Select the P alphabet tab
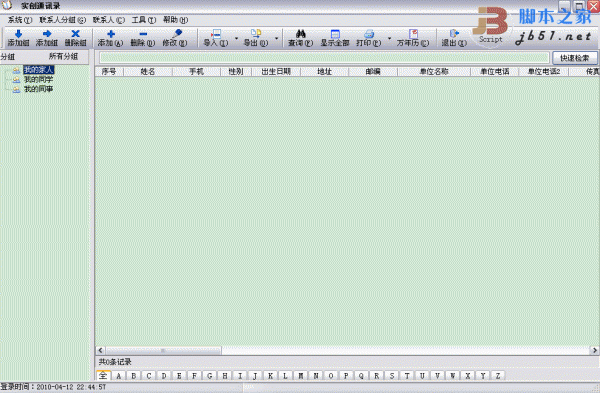 click(346, 376)
